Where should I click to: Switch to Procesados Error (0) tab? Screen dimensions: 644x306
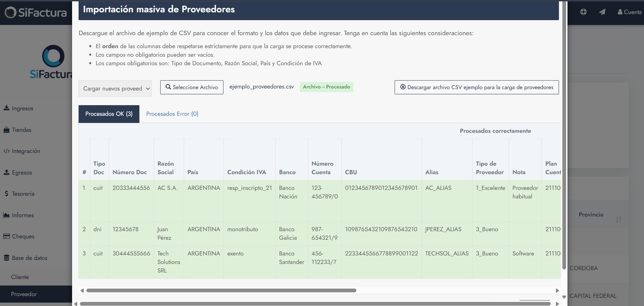click(172, 114)
